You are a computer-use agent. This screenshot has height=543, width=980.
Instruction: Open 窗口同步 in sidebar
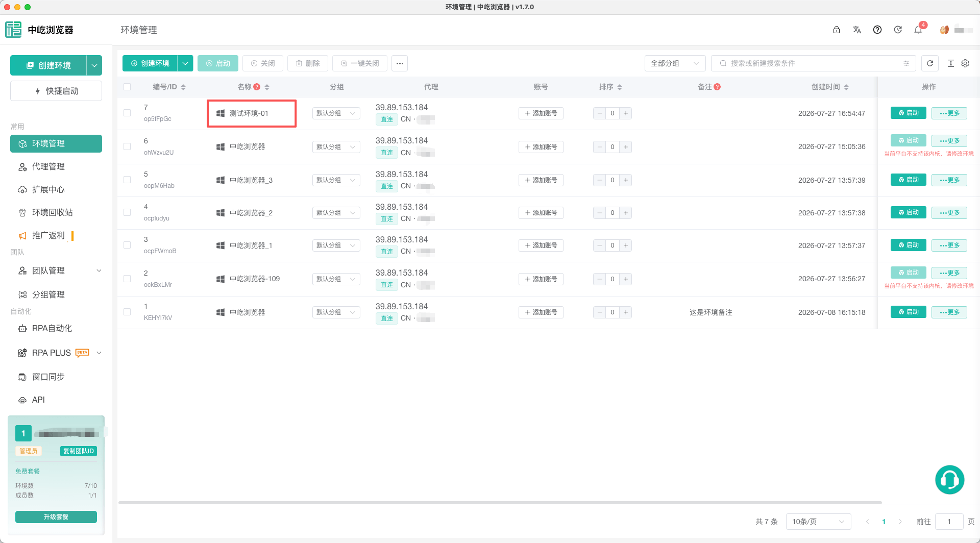56,377
